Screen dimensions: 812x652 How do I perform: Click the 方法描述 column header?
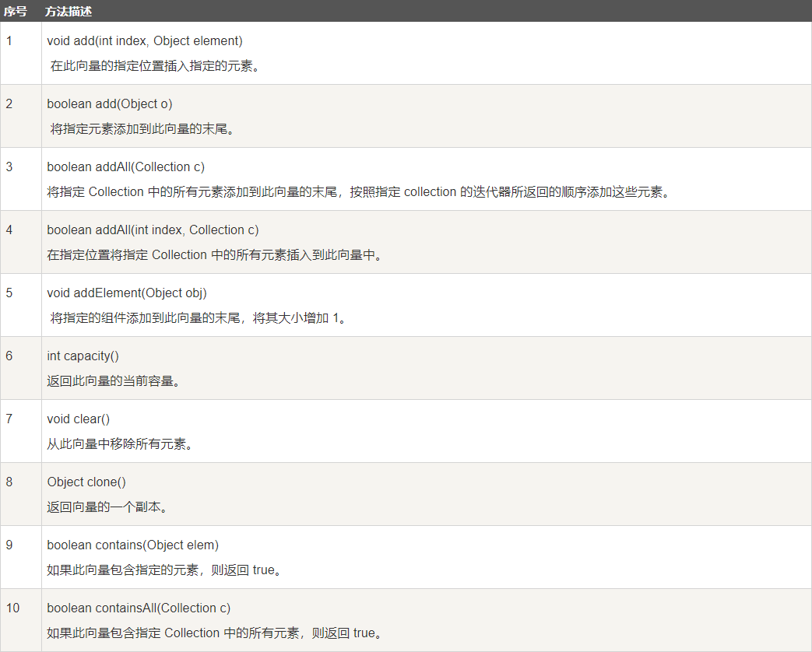69,12
